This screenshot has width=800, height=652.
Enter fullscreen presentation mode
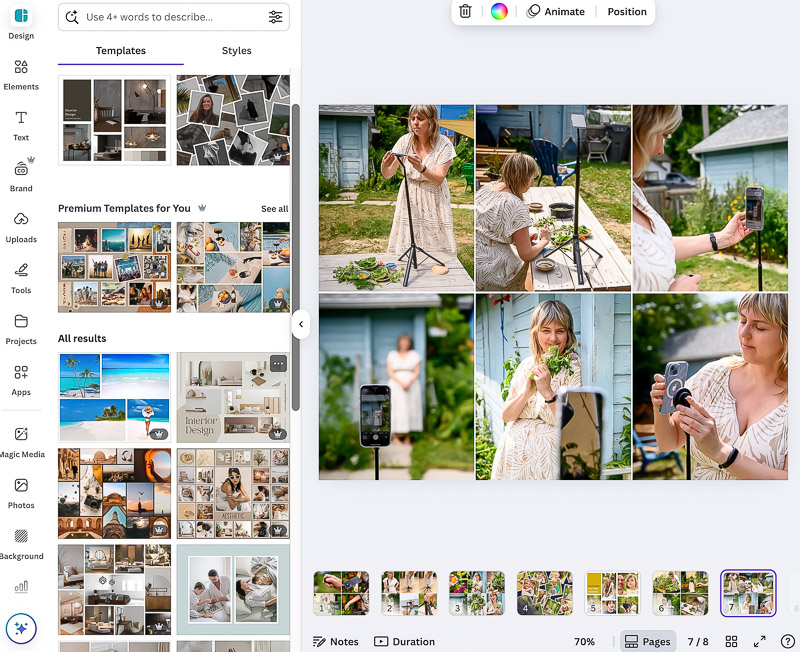click(x=759, y=641)
